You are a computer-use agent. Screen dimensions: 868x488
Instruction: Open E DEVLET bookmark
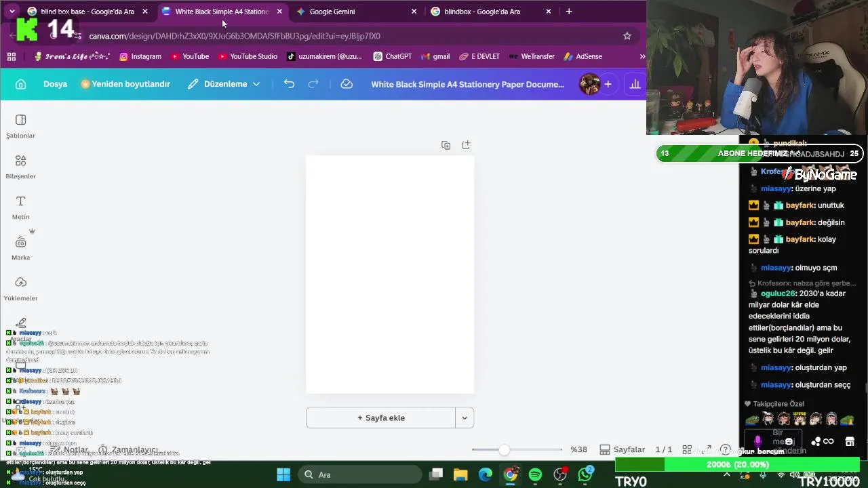point(479,56)
